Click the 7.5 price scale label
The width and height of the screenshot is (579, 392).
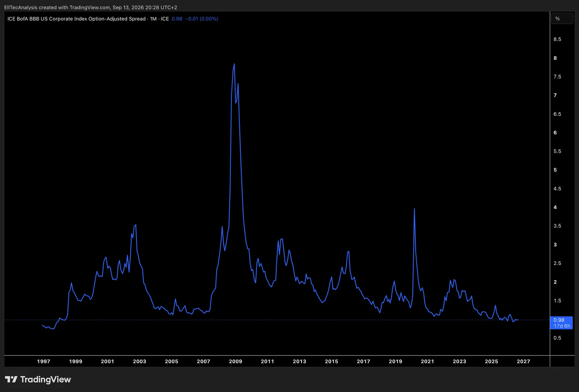point(557,76)
